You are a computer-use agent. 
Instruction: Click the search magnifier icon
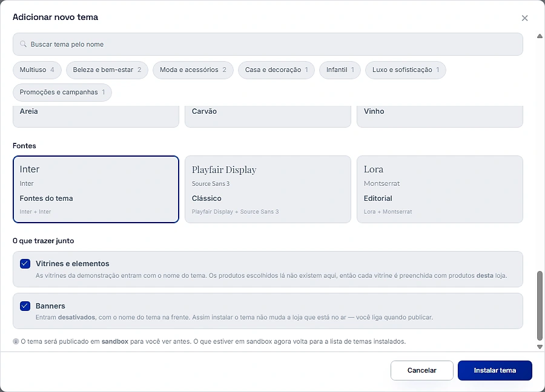(23, 44)
